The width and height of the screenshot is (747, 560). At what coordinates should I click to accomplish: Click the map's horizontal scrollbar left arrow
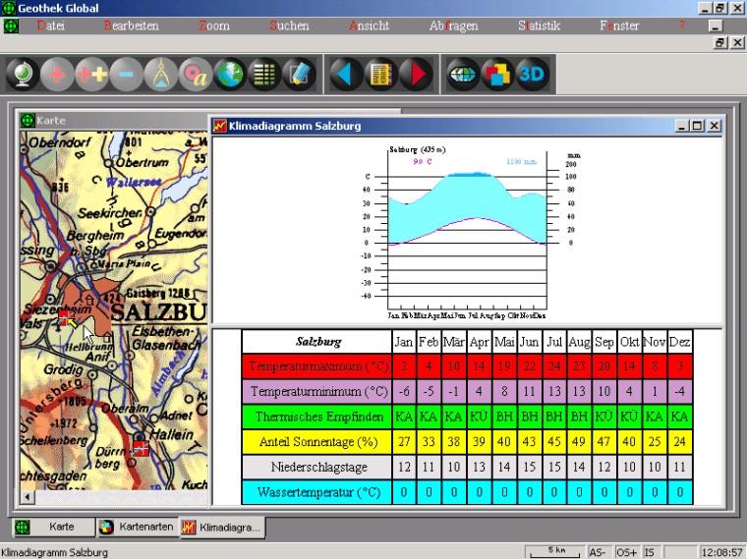(x=28, y=499)
